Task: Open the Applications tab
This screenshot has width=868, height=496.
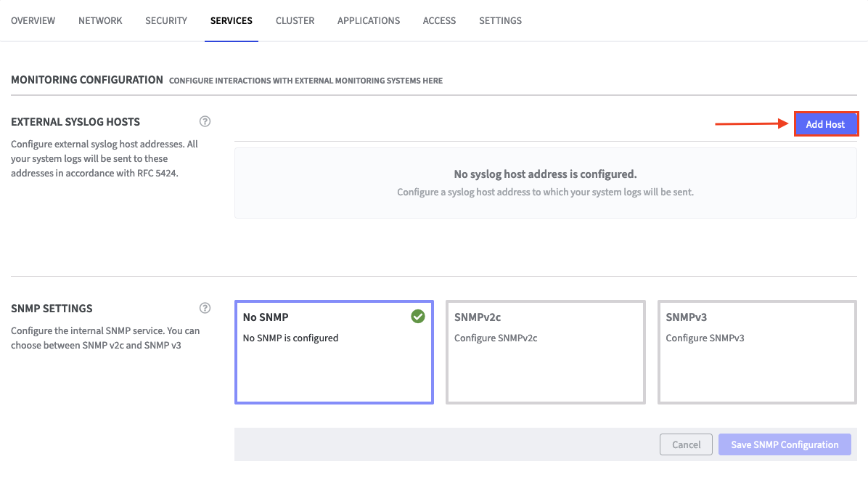Action: pos(369,20)
